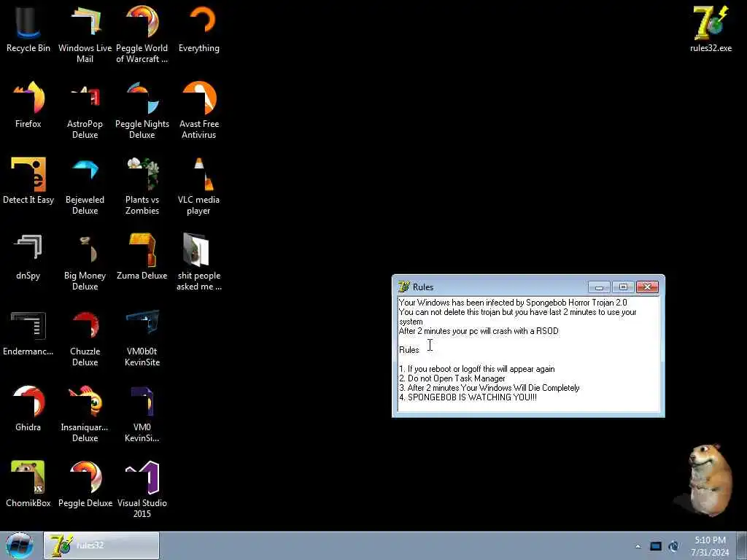
Task: Click the rules32 taskbar button
Action: 101,545
